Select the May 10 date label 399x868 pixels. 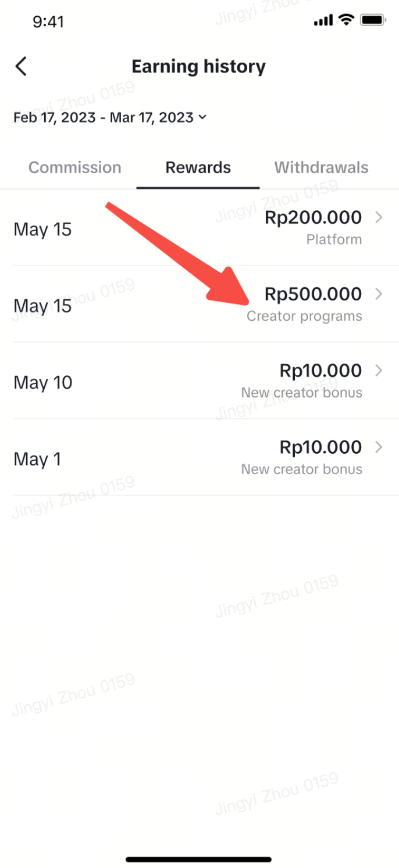pyautogui.click(x=43, y=382)
